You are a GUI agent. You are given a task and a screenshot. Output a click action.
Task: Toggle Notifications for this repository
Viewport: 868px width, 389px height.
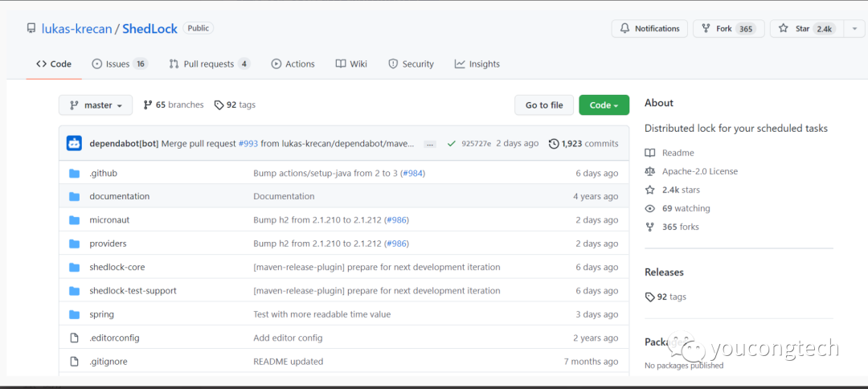coord(649,29)
